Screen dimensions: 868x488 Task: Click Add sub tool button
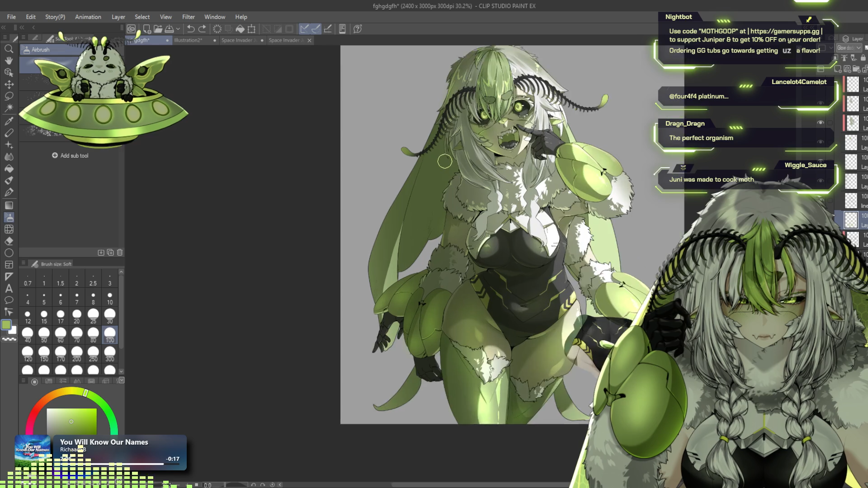click(70, 155)
